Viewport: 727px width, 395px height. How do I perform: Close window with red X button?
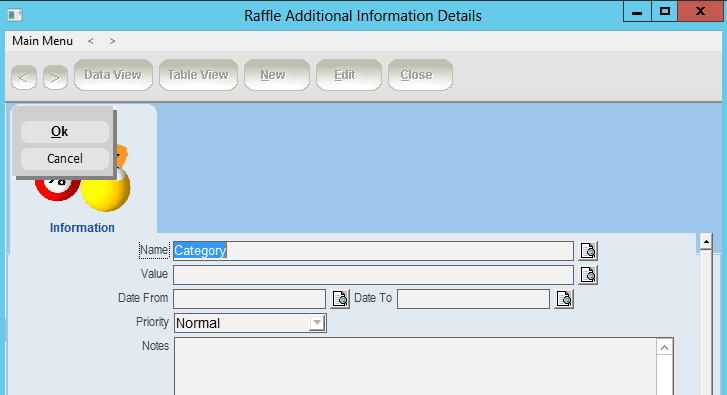pos(701,11)
